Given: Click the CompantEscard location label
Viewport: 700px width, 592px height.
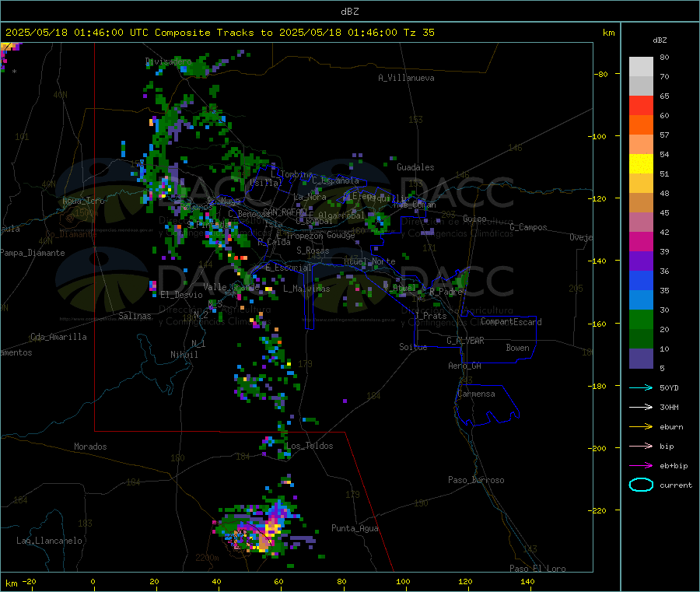Looking at the screenshot, I should click(x=511, y=321).
